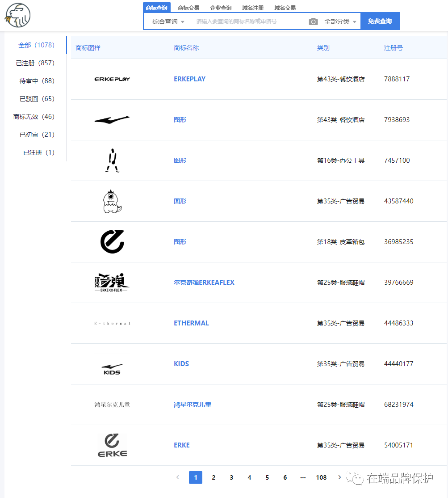Filter by 已注册 (857)
The image size is (448, 498).
35,63
